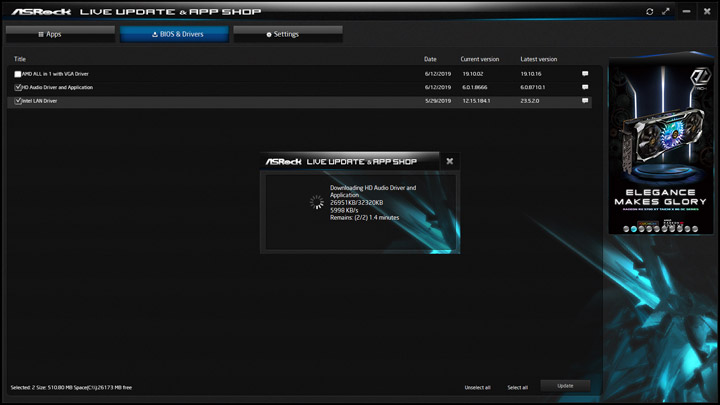This screenshot has height=405, width=720.
Task: Click latest version 19.10.16 cell
Action: coord(531,74)
